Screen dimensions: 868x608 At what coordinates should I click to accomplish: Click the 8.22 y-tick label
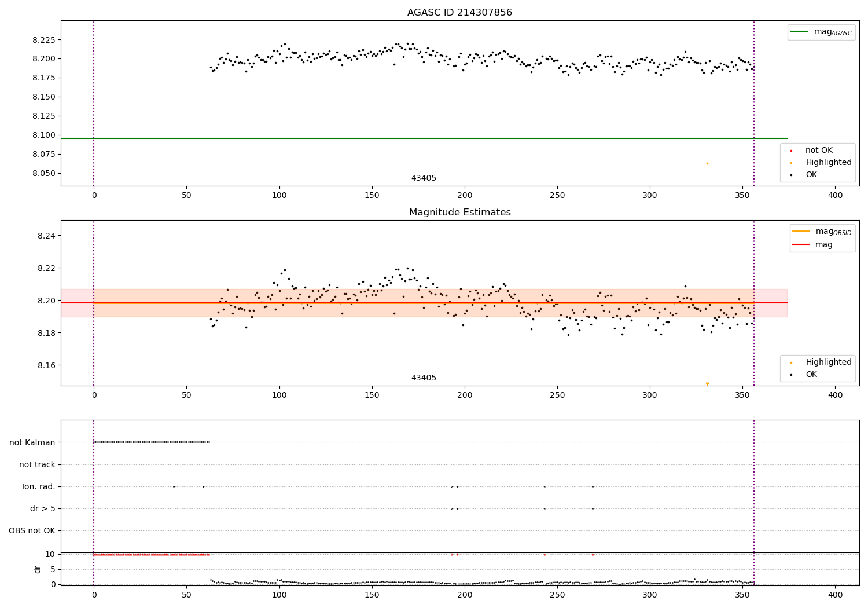[x=47, y=269]
